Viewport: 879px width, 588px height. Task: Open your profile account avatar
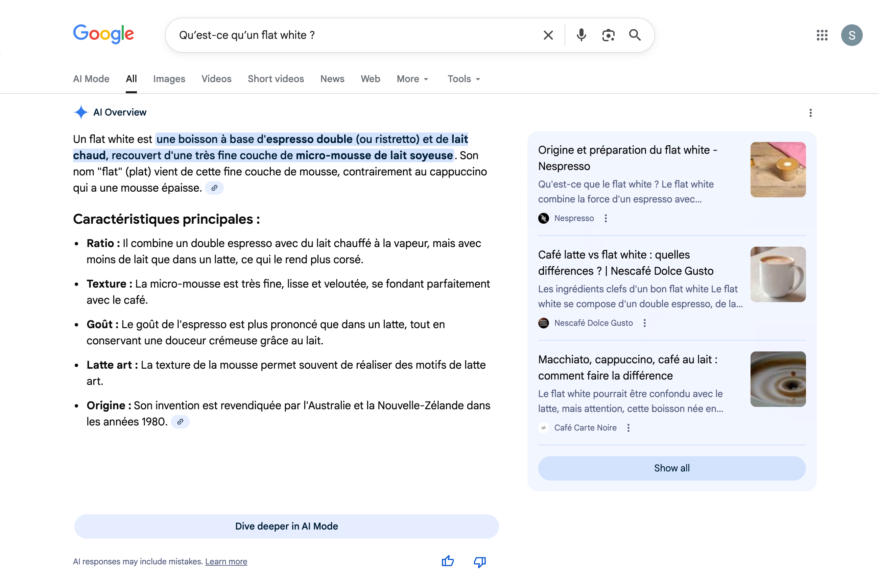tap(852, 35)
